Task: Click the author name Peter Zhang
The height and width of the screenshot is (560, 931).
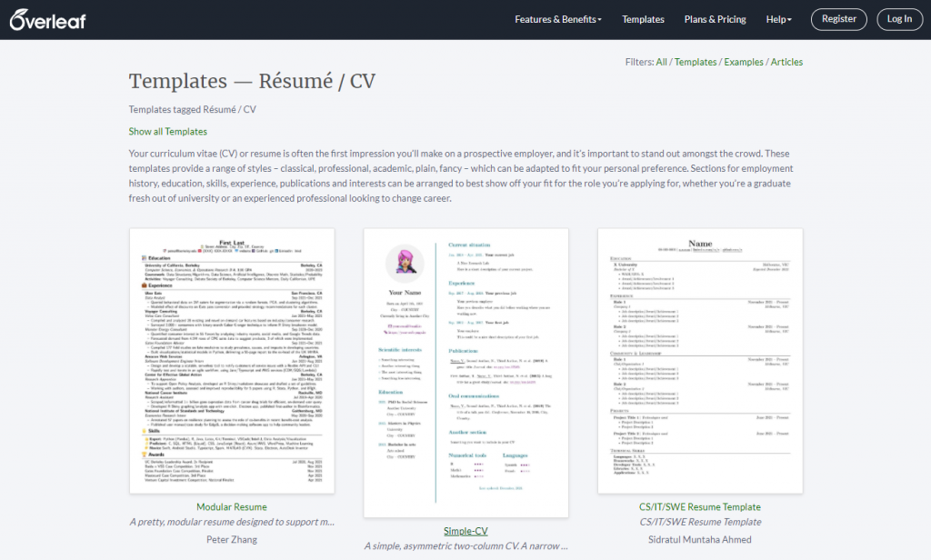Action: coord(232,539)
